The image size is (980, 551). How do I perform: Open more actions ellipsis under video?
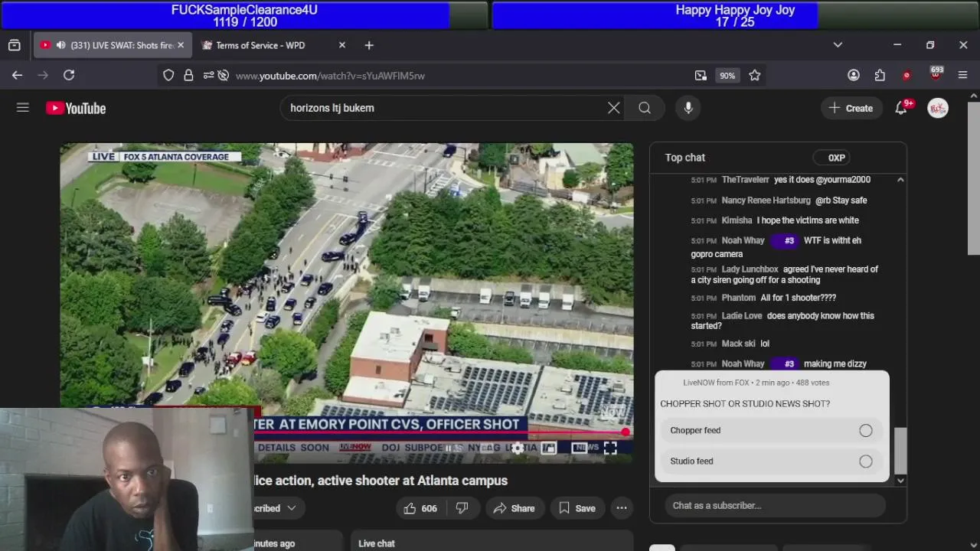[622, 508]
